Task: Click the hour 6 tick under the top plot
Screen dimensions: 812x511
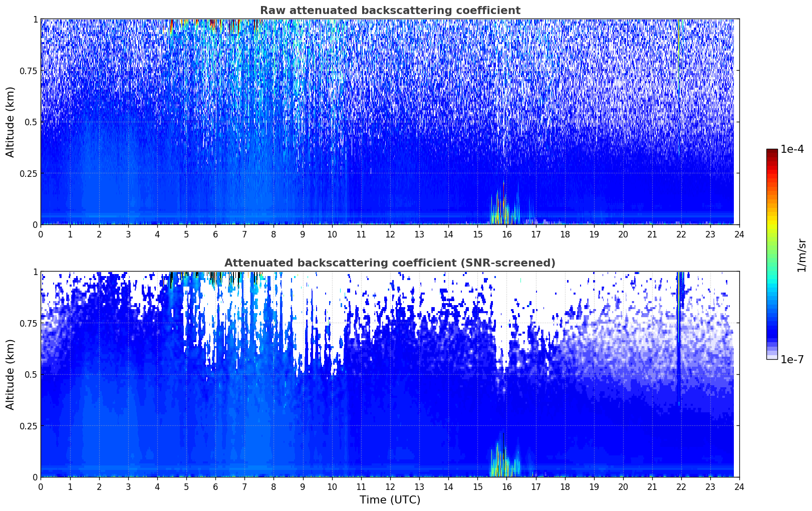Action: coord(215,234)
